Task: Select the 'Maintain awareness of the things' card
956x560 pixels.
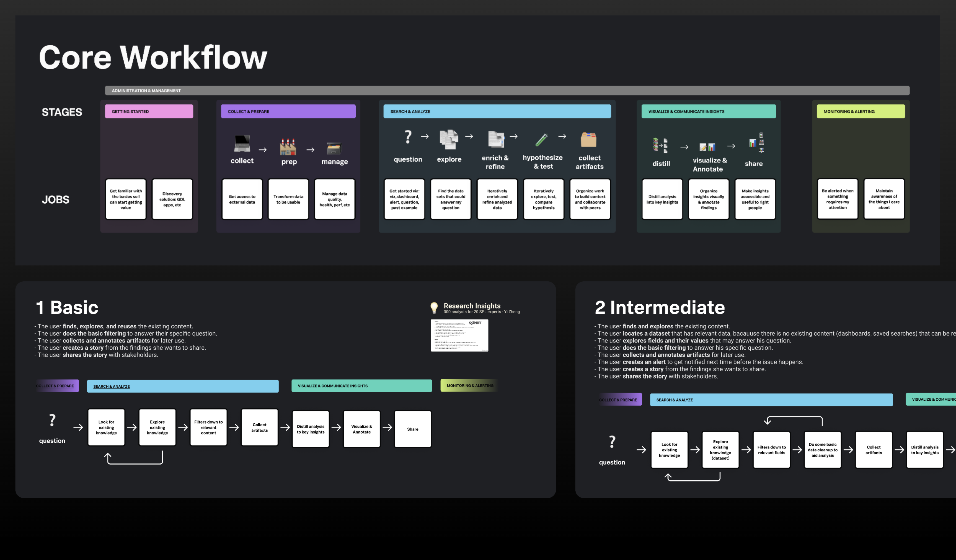Action: coord(884,199)
